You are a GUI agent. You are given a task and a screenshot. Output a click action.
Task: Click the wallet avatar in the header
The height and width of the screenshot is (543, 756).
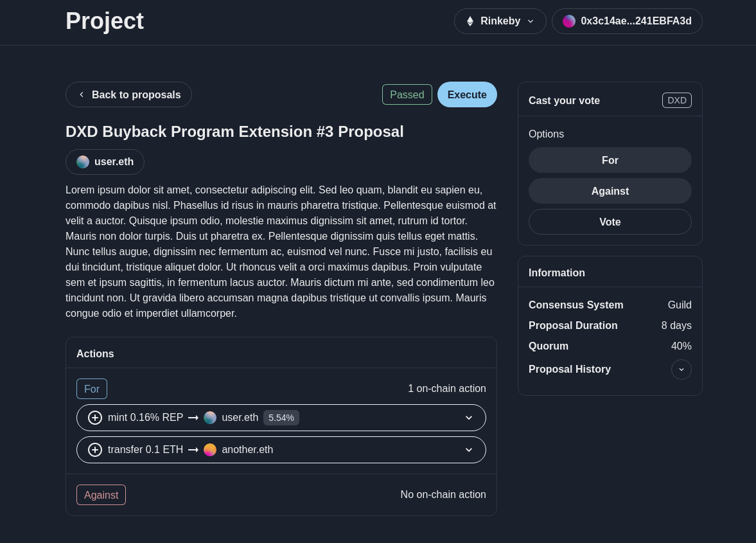tap(569, 21)
